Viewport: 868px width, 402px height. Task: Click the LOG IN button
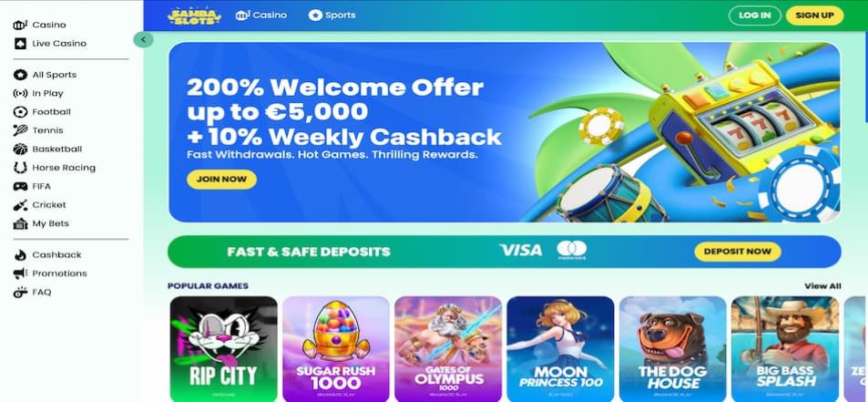tap(754, 15)
